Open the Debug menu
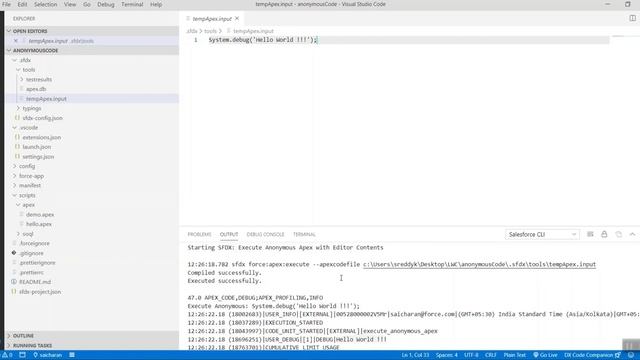This screenshot has height=360, width=640. click(106, 4)
